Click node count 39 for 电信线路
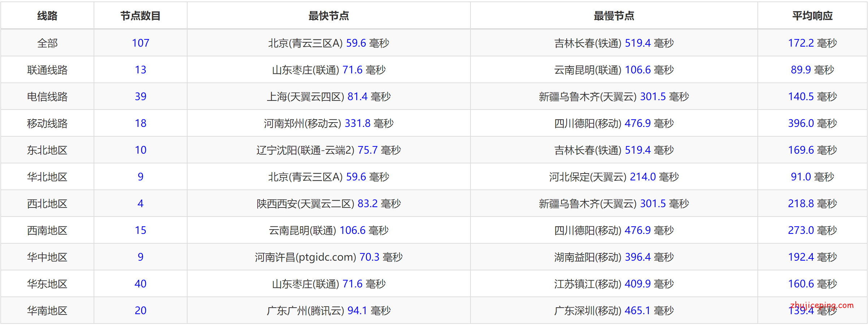Viewport: 868px width, 325px height. tap(141, 97)
